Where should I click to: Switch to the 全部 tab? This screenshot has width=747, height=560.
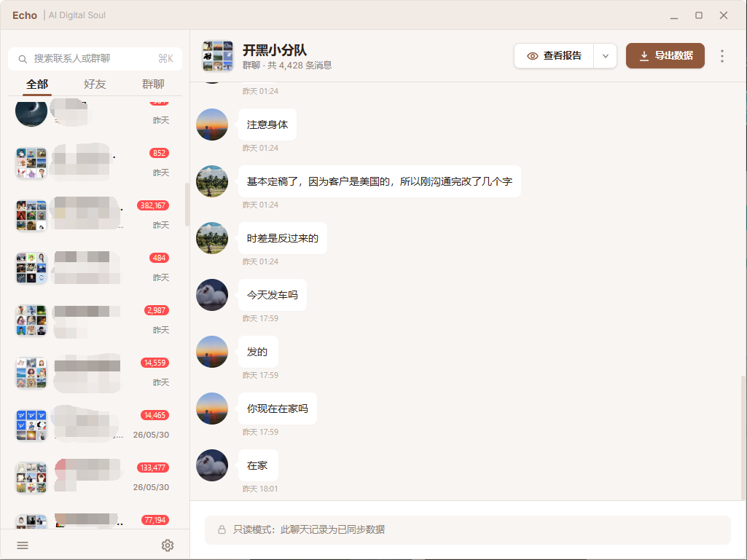pos(37,84)
